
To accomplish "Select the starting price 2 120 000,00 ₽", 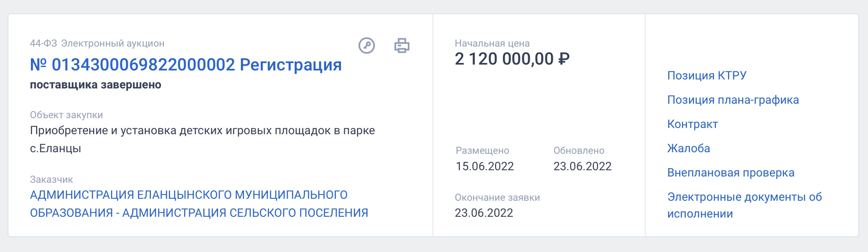I will pyautogui.click(x=512, y=59).
